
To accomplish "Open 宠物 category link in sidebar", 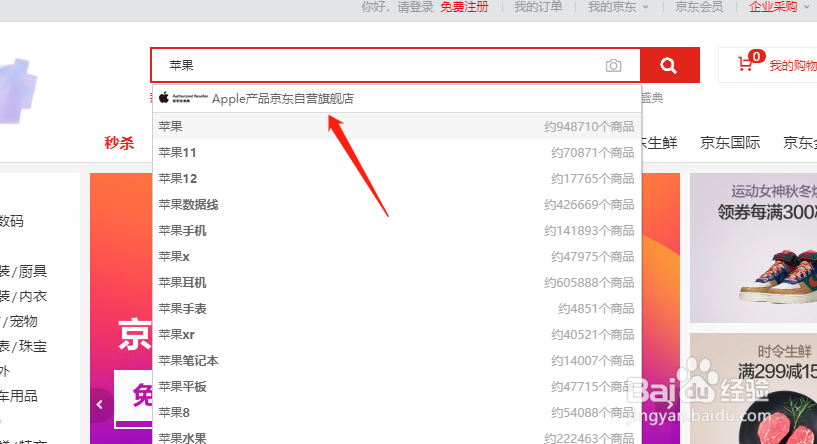I will pyautogui.click(x=23, y=321).
